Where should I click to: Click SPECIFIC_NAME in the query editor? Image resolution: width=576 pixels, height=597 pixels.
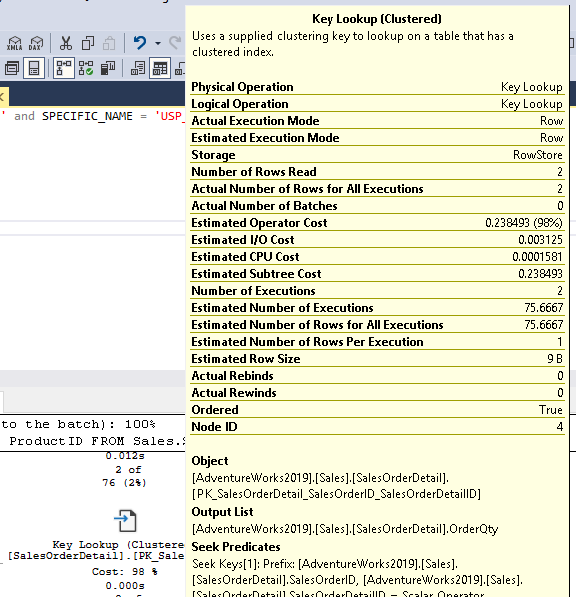(87, 116)
